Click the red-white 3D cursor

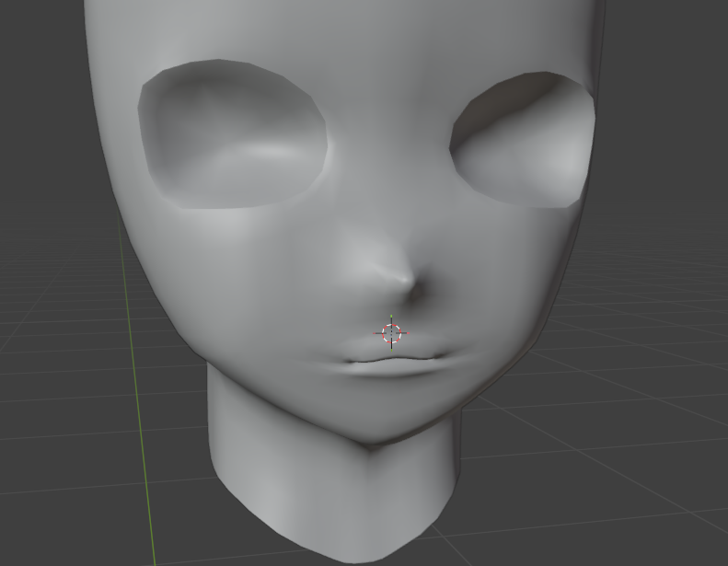click(x=391, y=332)
